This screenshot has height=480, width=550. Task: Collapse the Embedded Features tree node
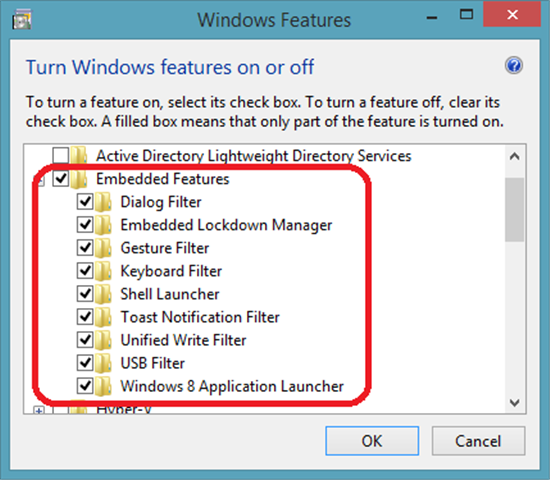pyautogui.click(x=40, y=180)
